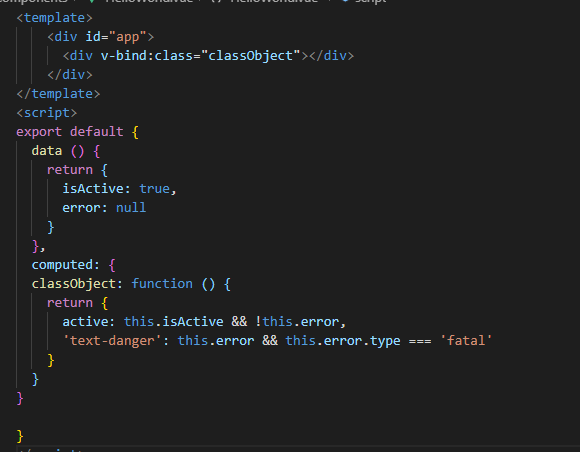Click the === strict equality operator
The image size is (580, 452).
tap(420, 341)
